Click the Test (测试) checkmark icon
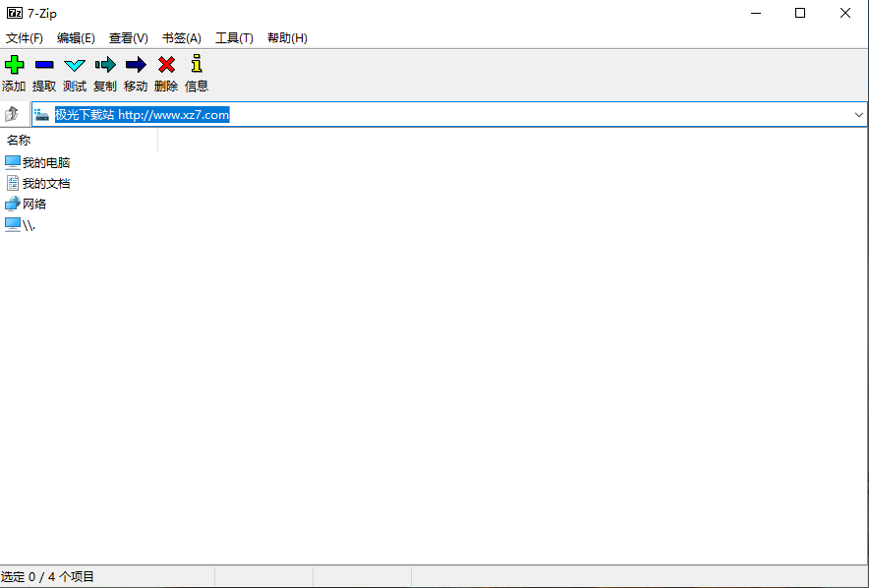 tap(75, 65)
